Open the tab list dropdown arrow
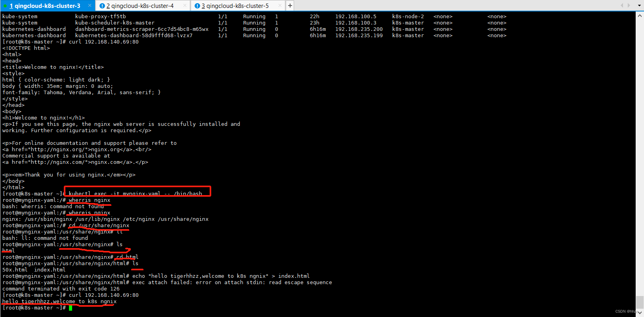This screenshot has height=317, width=644. pos(639,6)
